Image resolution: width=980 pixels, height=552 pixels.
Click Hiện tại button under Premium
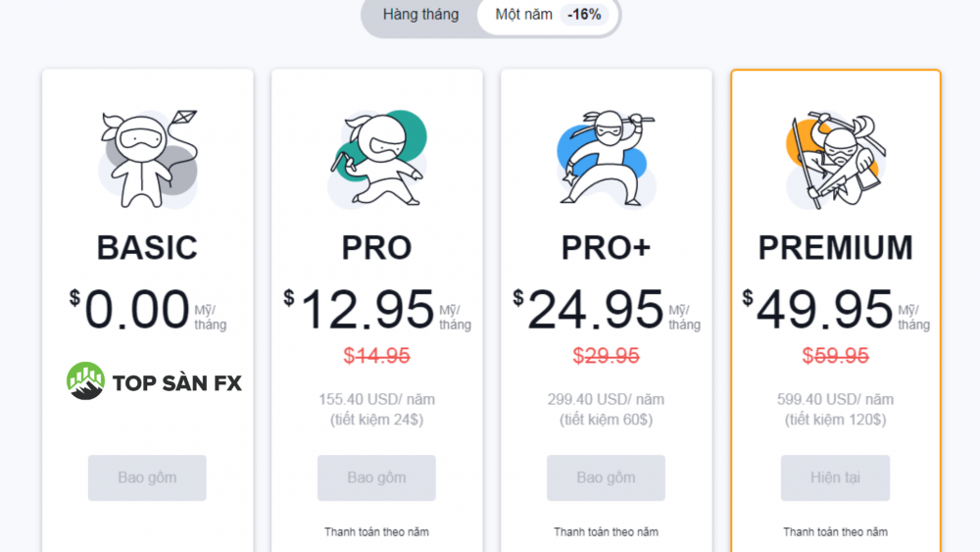835,477
